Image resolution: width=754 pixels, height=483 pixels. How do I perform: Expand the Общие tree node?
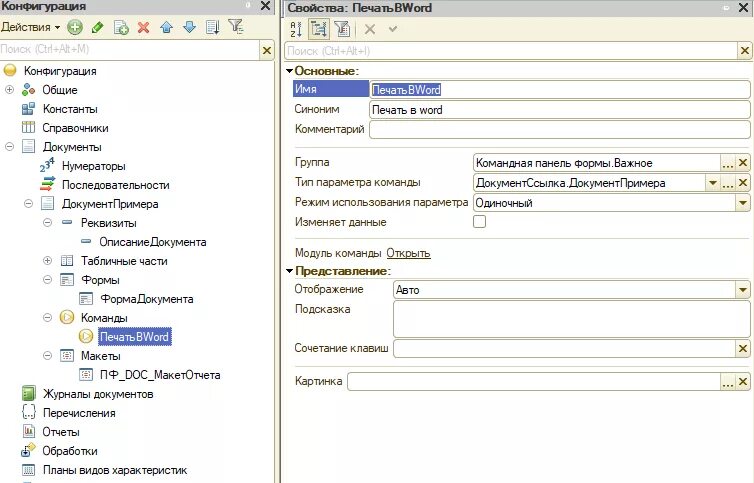9,90
